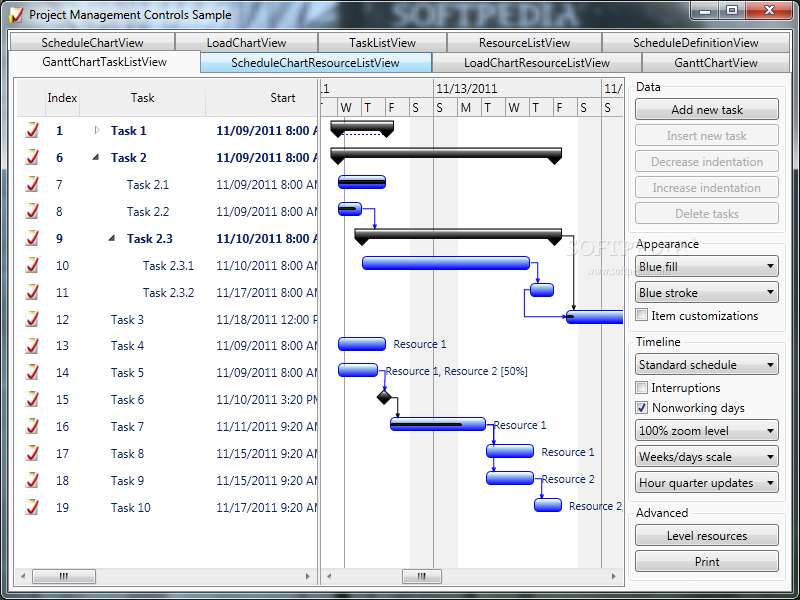Click the checkmark icon in Task 3 row
This screenshot has height=600, width=800.
point(32,320)
